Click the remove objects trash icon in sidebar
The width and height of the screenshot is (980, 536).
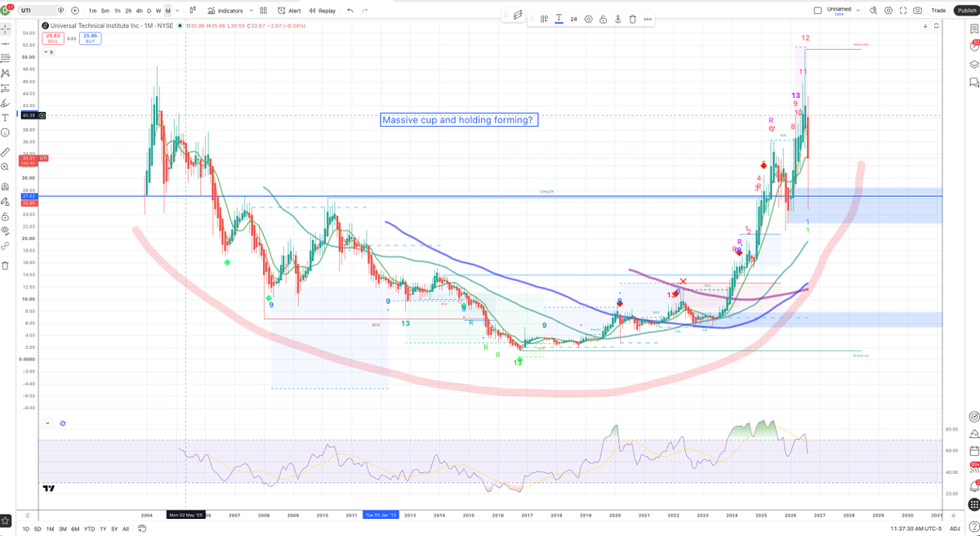tap(6, 266)
